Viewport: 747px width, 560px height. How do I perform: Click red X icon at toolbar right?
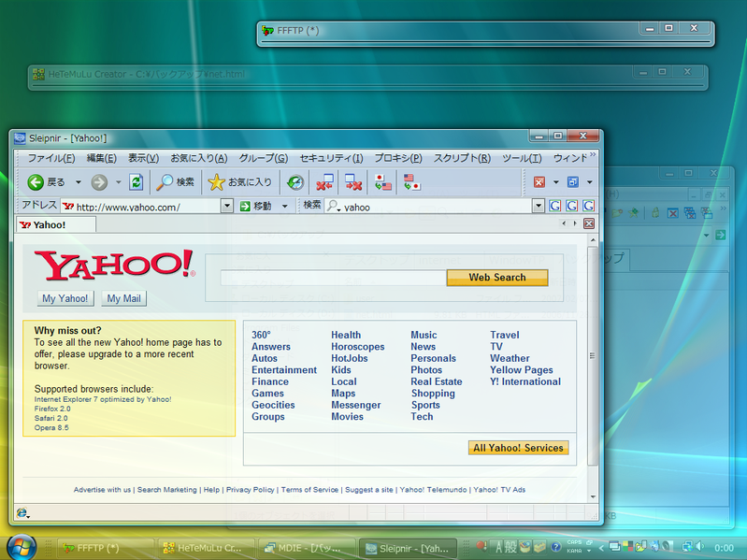539,182
